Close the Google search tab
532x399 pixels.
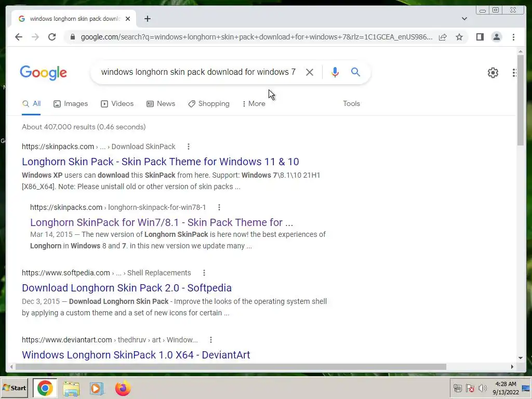[128, 19]
